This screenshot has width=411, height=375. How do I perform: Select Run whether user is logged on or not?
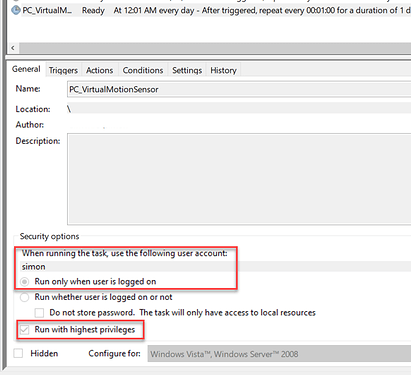[x=24, y=297]
